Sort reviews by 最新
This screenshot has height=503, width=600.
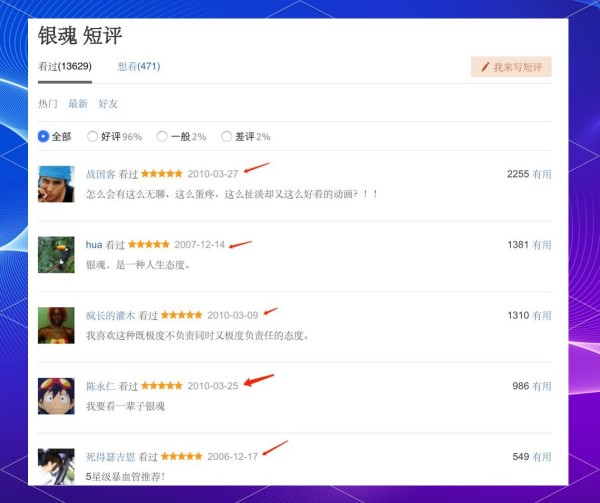[x=77, y=104]
